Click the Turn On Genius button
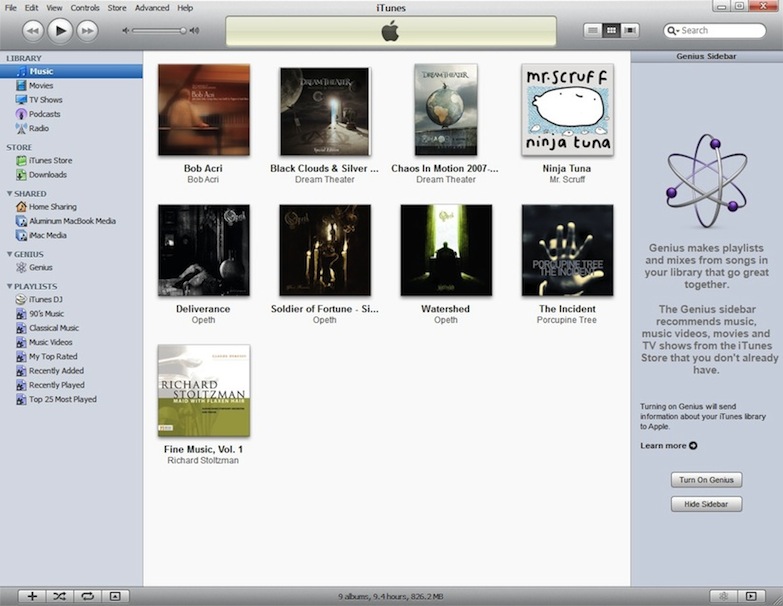Image resolution: width=783 pixels, height=606 pixels. [x=706, y=480]
